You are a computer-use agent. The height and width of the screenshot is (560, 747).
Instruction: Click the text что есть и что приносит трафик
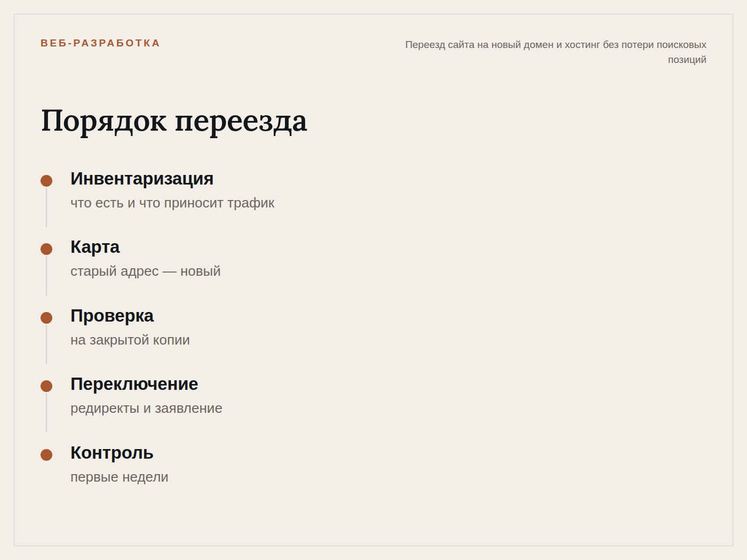click(x=172, y=203)
